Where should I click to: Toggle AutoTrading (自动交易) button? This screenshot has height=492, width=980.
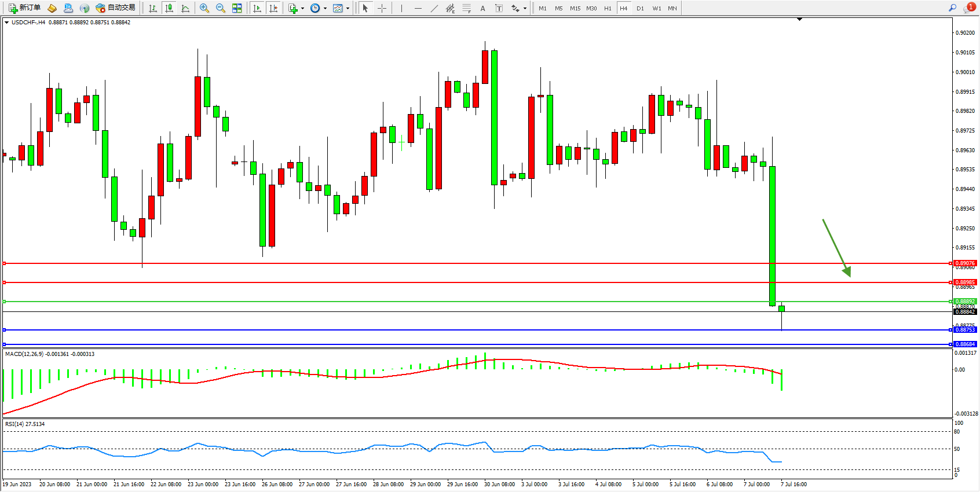point(116,8)
